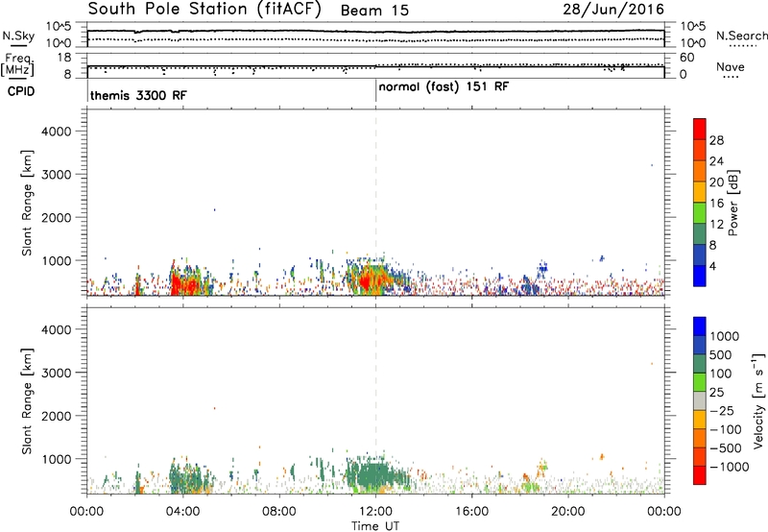This screenshot has height=532, width=768.
Task: Click the 'normal (fast) 151 RF' text
Action: click(444, 86)
